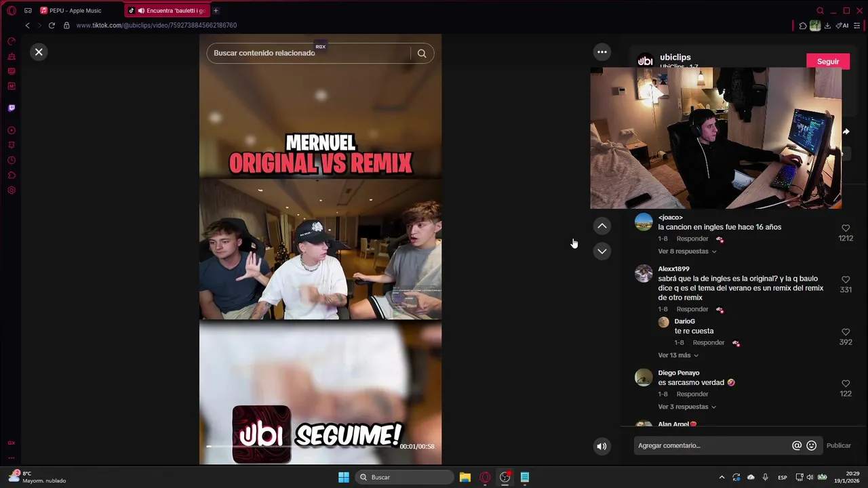
Task: Open File Explorer from the taskbar
Action: point(465,477)
